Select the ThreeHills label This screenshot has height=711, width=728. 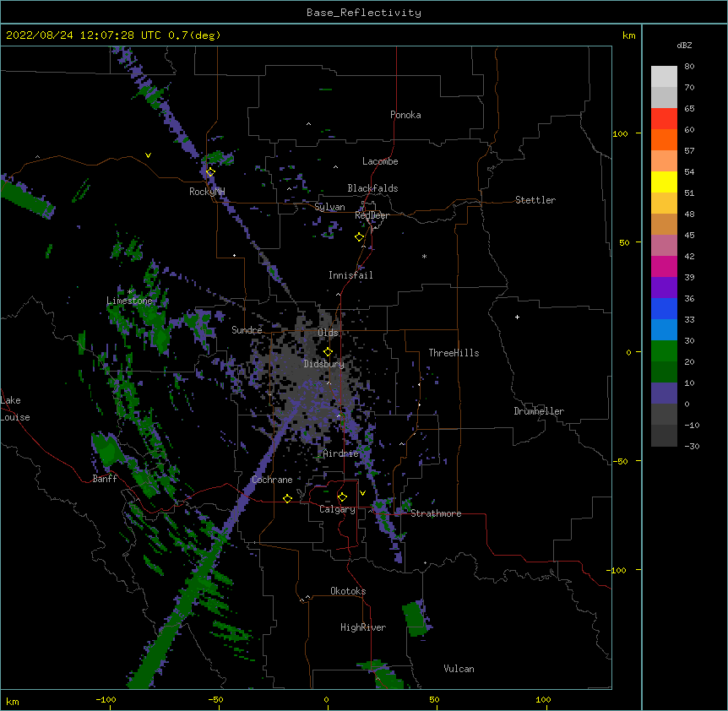click(454, 353)
